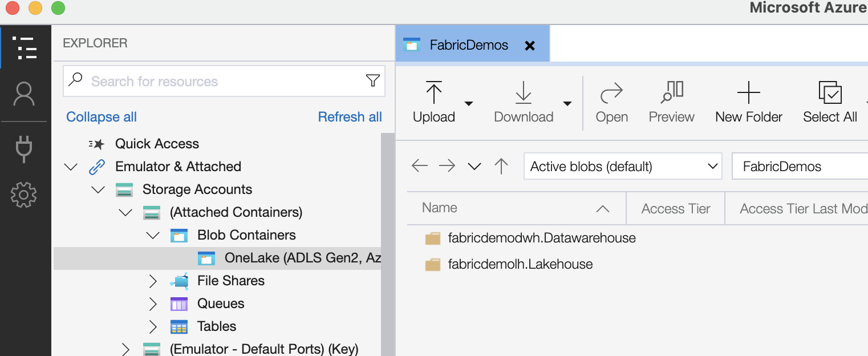Click the Connect plug icon in sidebar

pyautogui.click(x=24, y=149)
